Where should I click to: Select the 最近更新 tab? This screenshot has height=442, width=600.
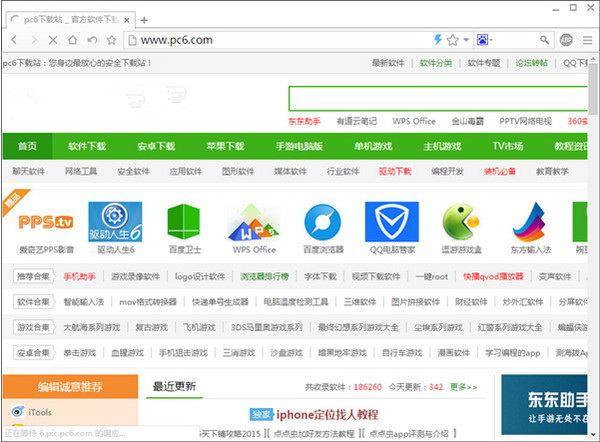(174, 387)
